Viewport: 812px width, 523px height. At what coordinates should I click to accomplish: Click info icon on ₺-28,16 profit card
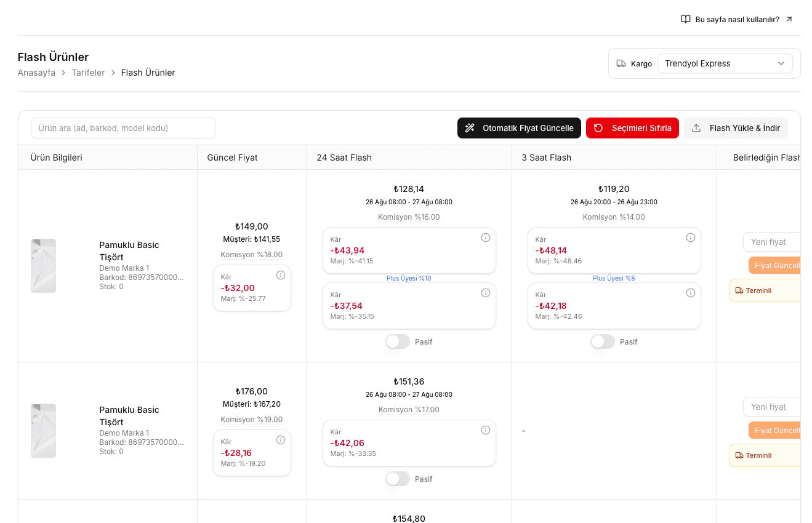pos(281,440)
